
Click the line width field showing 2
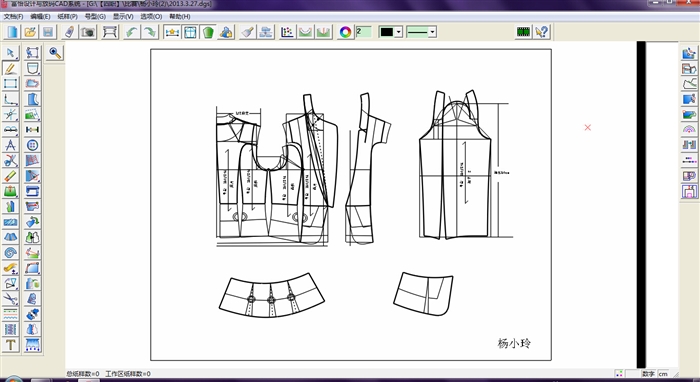(363, 32)
